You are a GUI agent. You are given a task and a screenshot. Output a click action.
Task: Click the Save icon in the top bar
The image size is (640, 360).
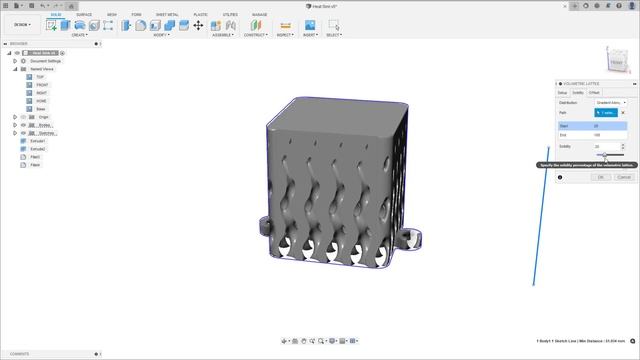click(x=31, y=6)
